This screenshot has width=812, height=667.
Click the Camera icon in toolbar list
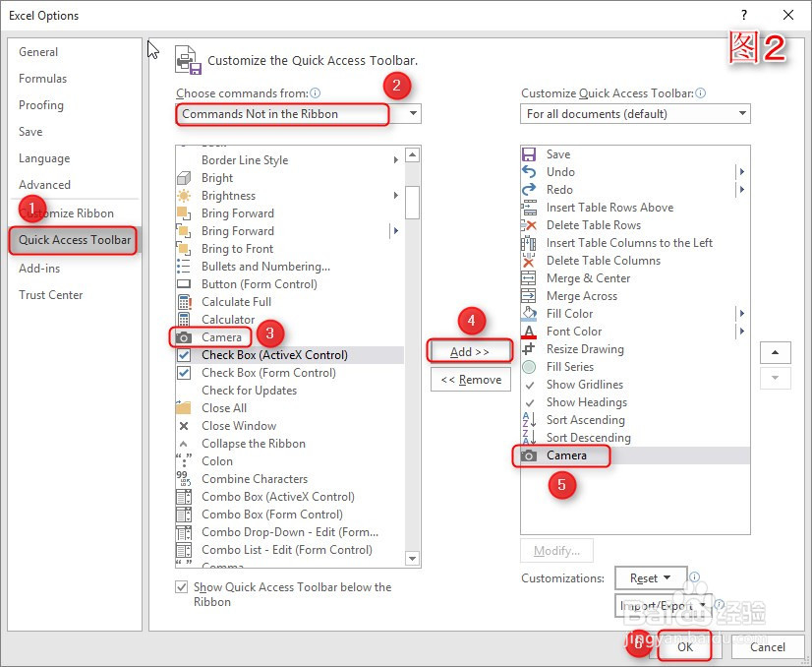tap(529, 455)
